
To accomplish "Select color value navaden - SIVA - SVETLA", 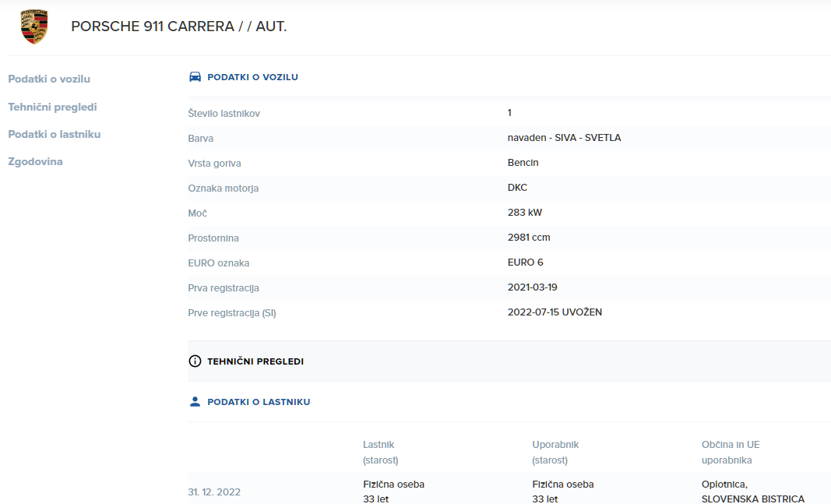I will 564,138.
